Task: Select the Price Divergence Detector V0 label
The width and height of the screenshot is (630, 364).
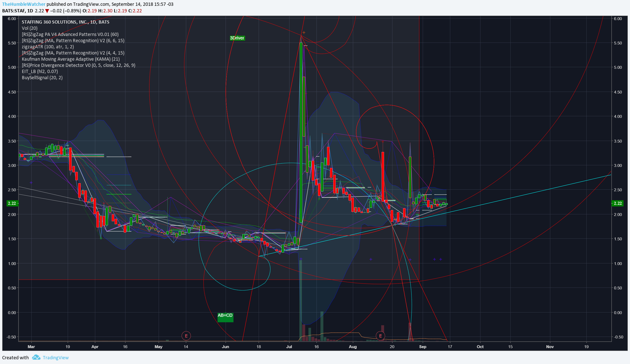Action: pyautogui.click(x=79, y=65)
